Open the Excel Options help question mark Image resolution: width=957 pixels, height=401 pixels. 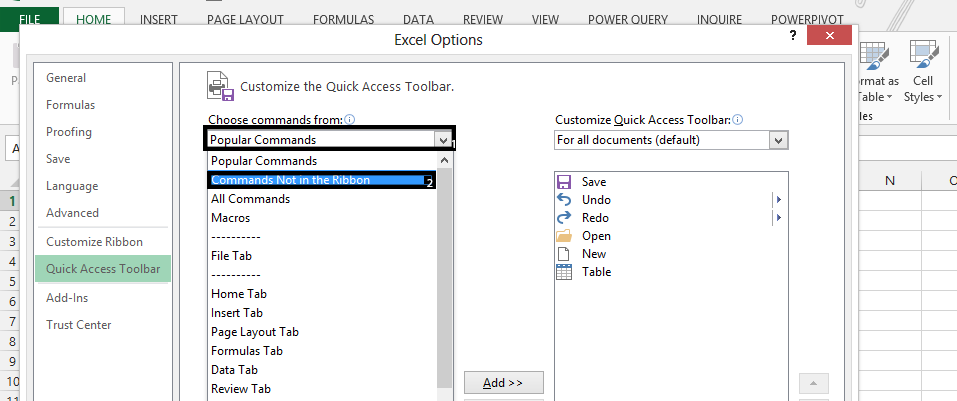(x=793, y=35)
